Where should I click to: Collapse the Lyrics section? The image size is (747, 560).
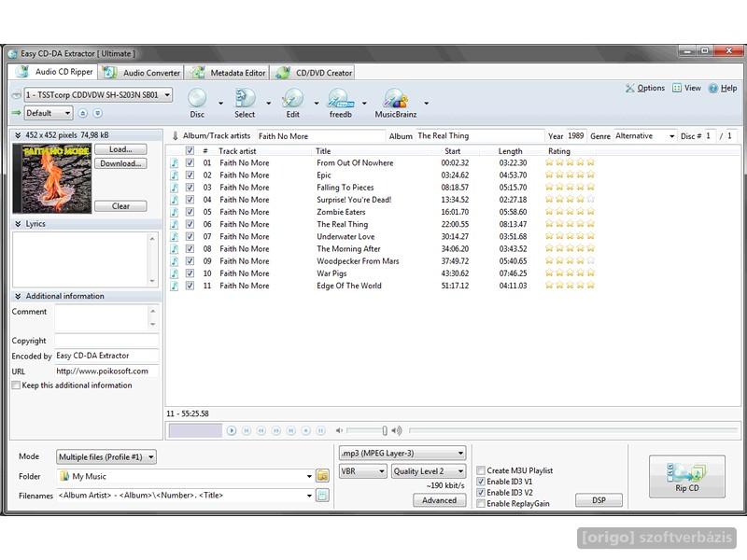coord(18,224)
